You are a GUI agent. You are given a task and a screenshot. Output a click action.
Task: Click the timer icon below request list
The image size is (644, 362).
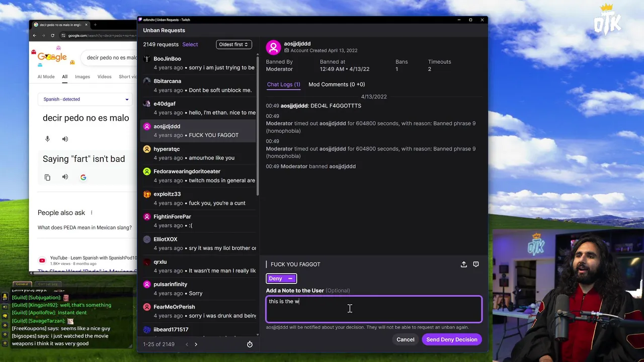point(250,344)
